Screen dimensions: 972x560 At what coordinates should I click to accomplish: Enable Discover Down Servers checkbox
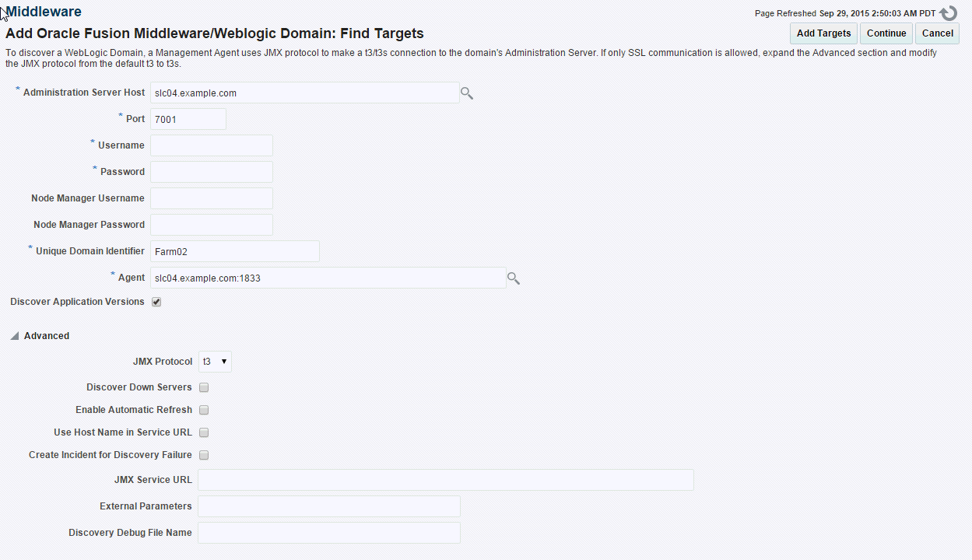click(204, 387)
